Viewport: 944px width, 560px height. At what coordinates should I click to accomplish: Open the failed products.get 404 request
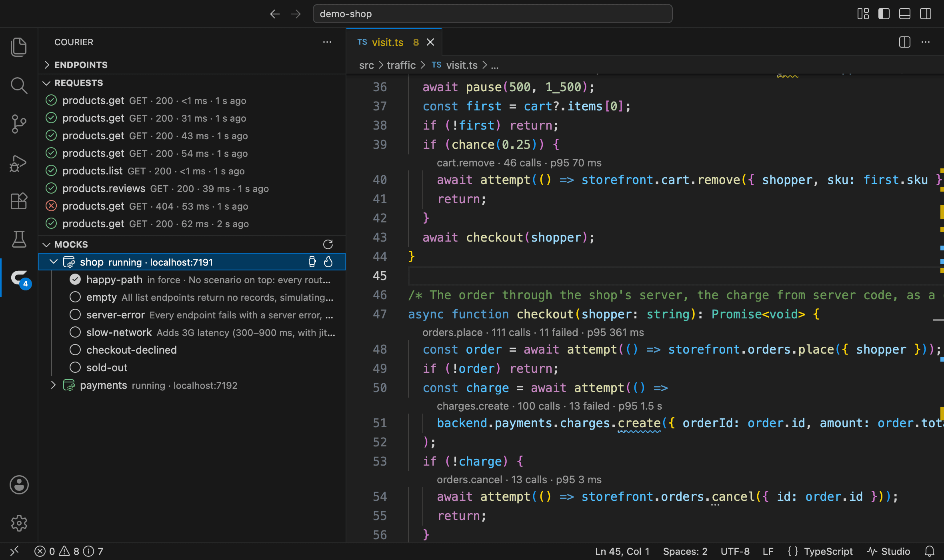click(192, 206)
